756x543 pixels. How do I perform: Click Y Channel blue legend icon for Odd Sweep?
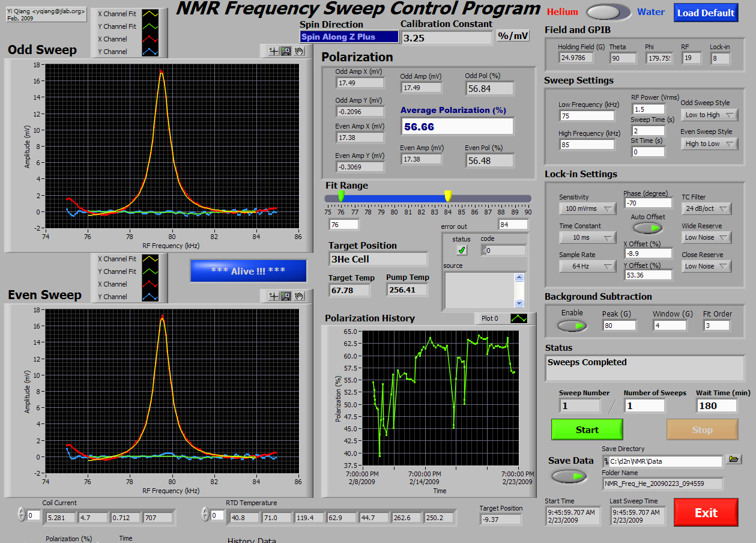[150, 52]
